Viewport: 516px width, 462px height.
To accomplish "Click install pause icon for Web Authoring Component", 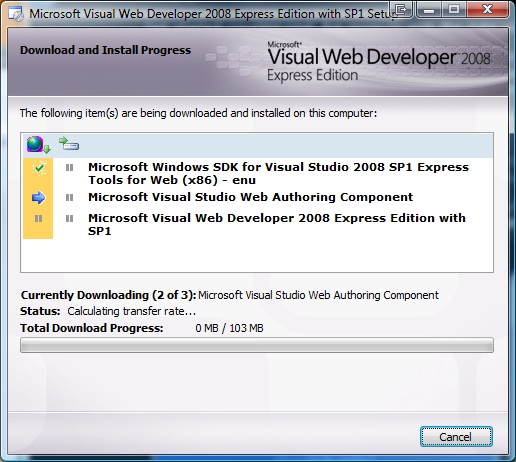I will (x=69, y=198).
